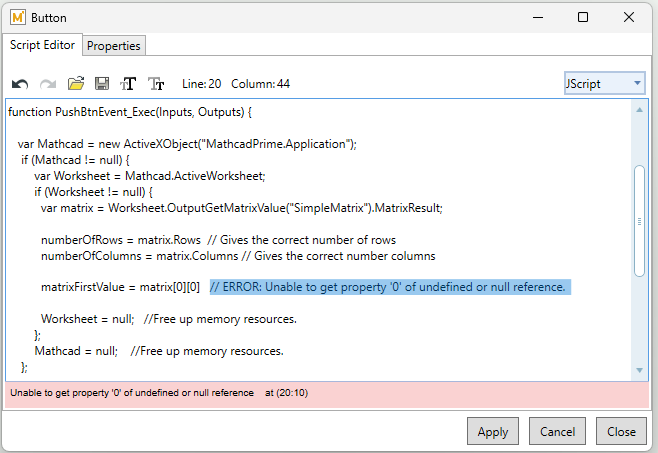Minimize the Button window
This screenshot has height=453, width=658.
(538, 18)
